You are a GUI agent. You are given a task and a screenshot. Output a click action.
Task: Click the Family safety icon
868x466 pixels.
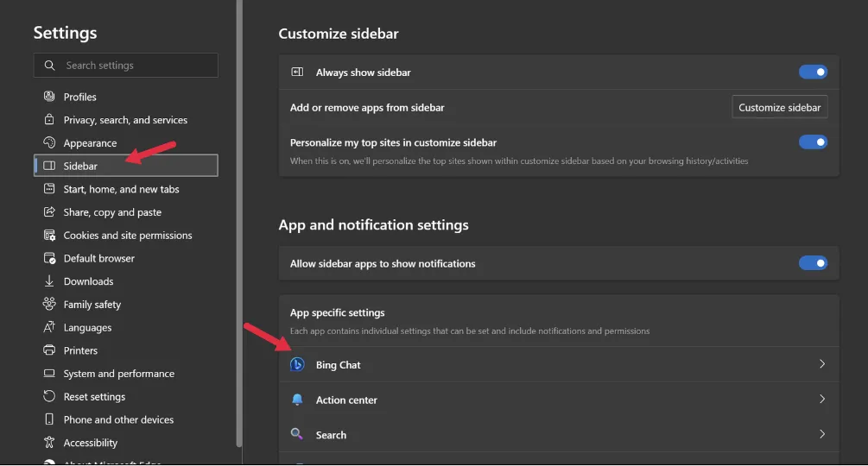point(49,304)
